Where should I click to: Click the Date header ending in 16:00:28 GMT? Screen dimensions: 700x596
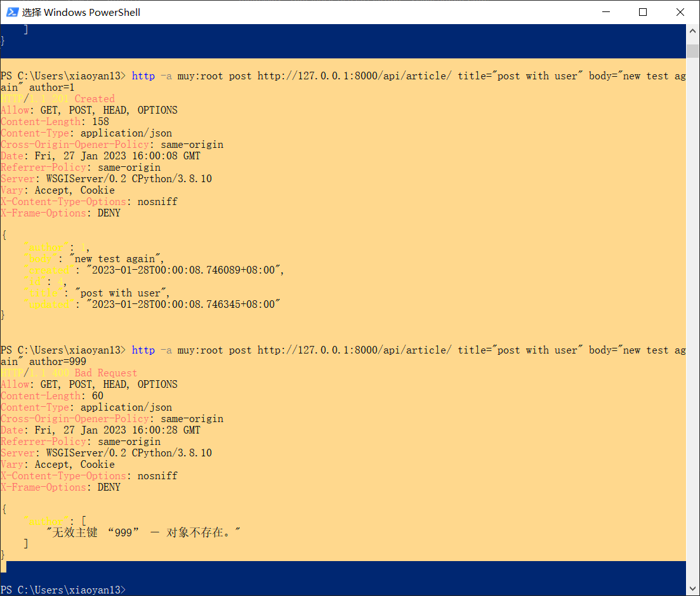[100, 430]
